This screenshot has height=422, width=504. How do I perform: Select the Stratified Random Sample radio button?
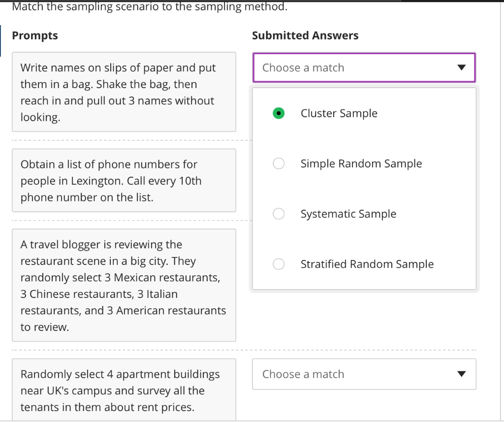(279, 264)
